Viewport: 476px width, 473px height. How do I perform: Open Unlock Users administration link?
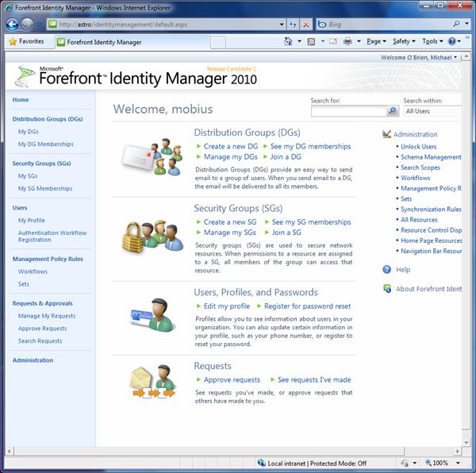pos(418,147)
